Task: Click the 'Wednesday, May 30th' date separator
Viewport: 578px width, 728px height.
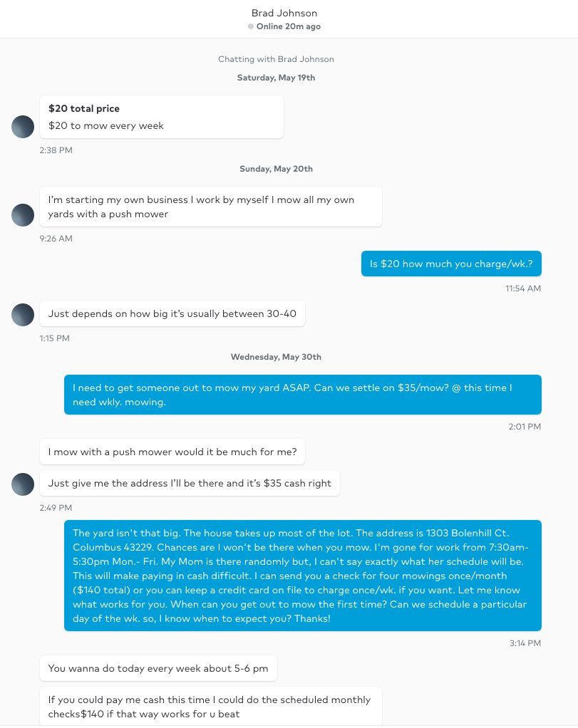Action: 276,357
